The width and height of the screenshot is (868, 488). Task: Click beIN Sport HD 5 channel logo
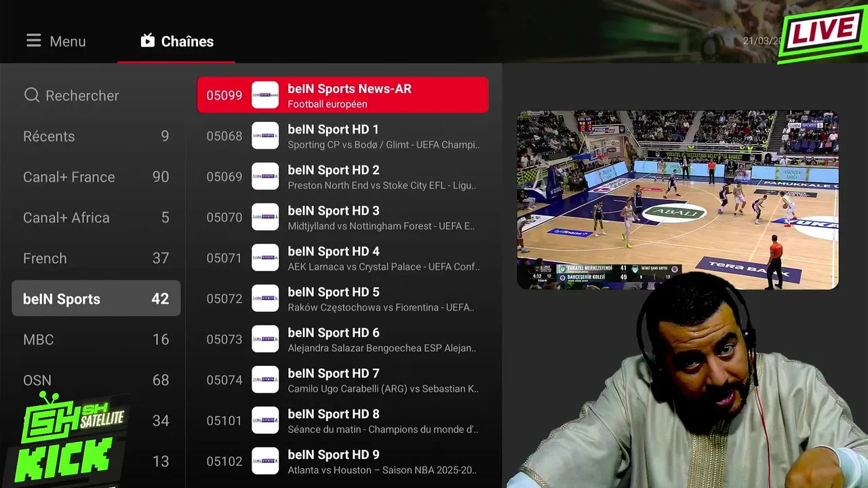(265, 298)
